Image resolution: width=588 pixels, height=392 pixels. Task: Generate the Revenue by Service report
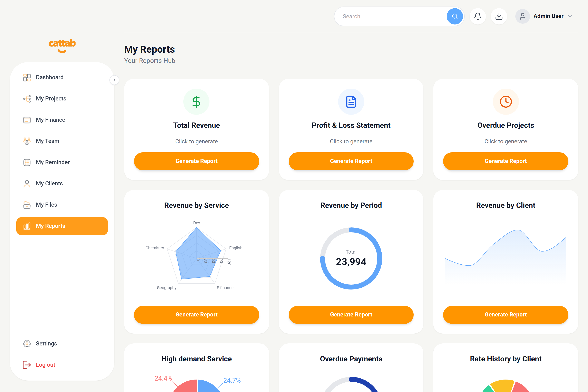coord(196,315)
